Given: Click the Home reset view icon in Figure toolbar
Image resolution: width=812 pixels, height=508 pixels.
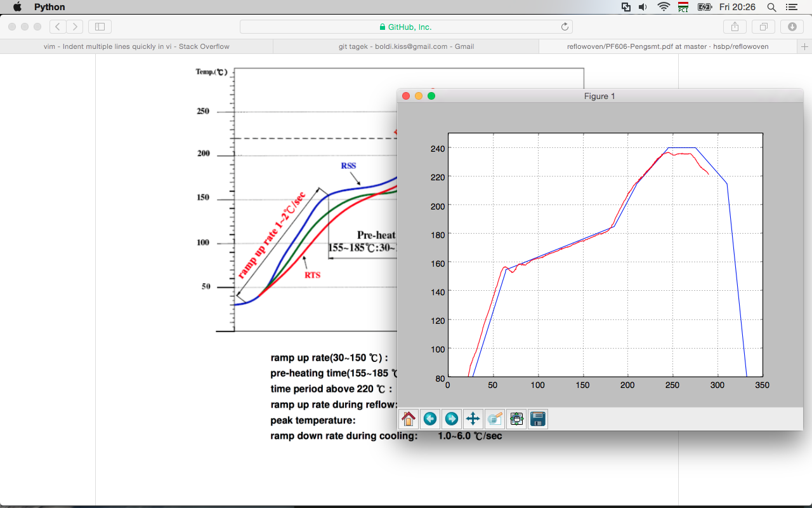Looking at the screenshot, I should [409, 419].
